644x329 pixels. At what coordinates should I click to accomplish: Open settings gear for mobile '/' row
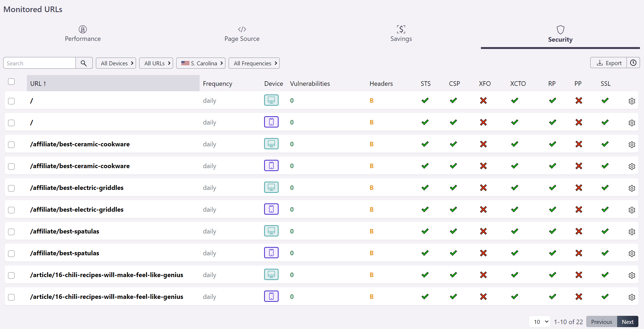click(x=632, y=123)
